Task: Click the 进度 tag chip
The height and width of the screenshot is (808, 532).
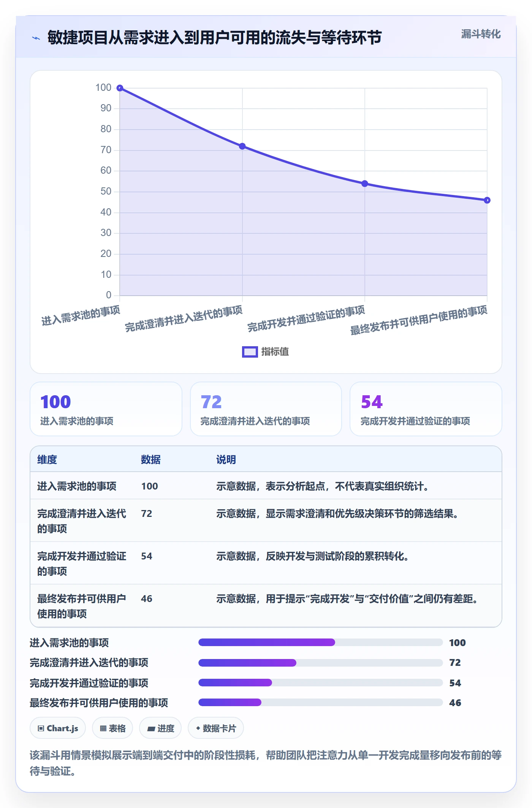Action: (x=160, y=728)
